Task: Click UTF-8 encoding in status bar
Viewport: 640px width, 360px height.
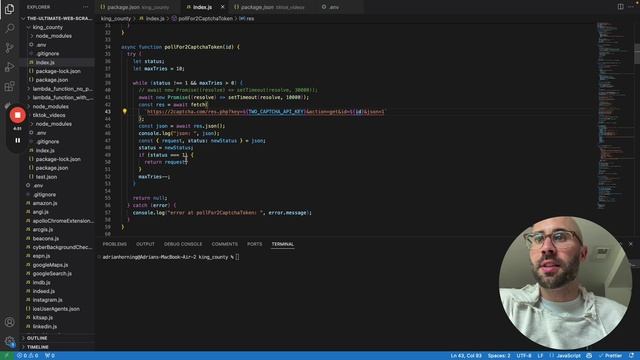Action: 524,356
